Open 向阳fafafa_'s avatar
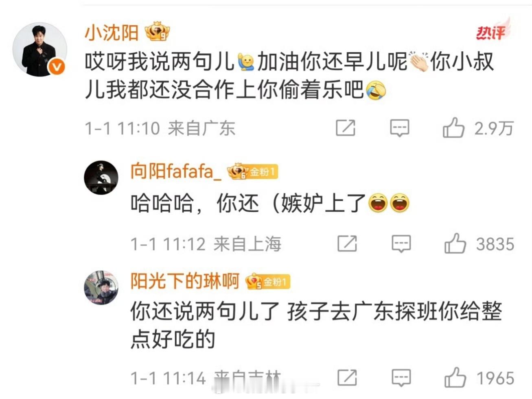Viewport: 532px width, 399px height. [101, 178]
